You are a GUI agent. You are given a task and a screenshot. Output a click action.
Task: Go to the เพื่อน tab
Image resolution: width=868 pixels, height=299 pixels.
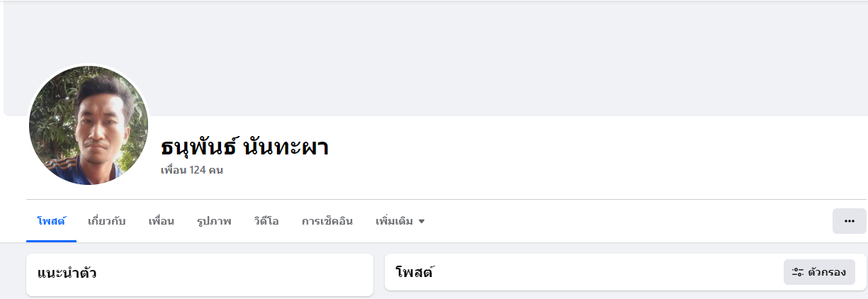click(x=161, y=221)
